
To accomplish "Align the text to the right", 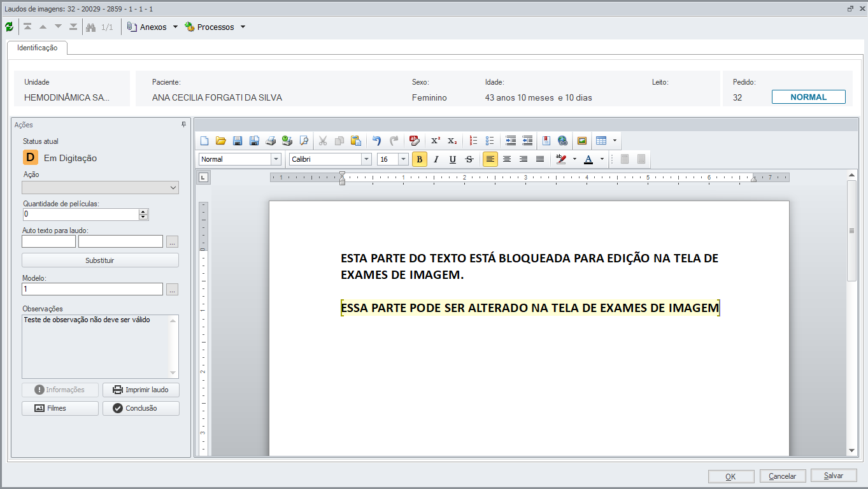I will tap(523, 159).
